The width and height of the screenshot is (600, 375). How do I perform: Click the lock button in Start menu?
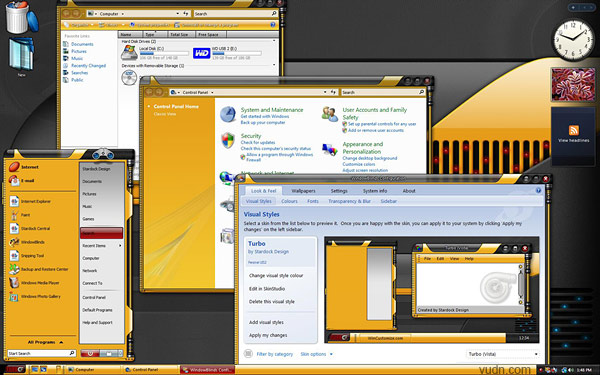pyautogui.click(x=108, y=353)
